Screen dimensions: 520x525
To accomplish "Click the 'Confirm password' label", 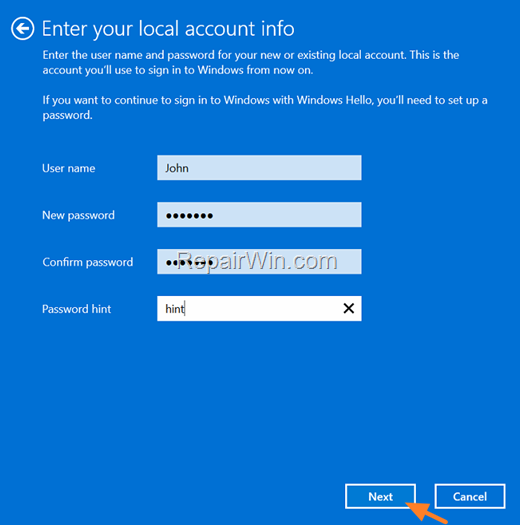I will coord(88,262).
